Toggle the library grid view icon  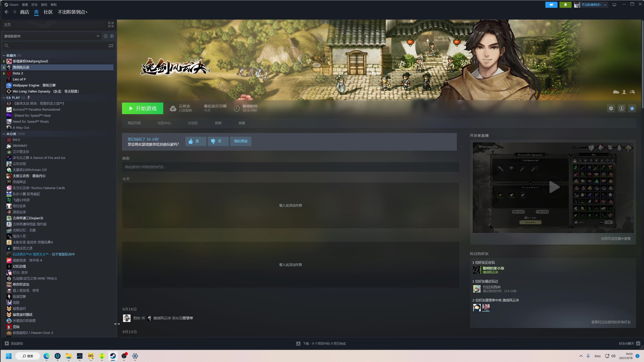coord(111,24)
